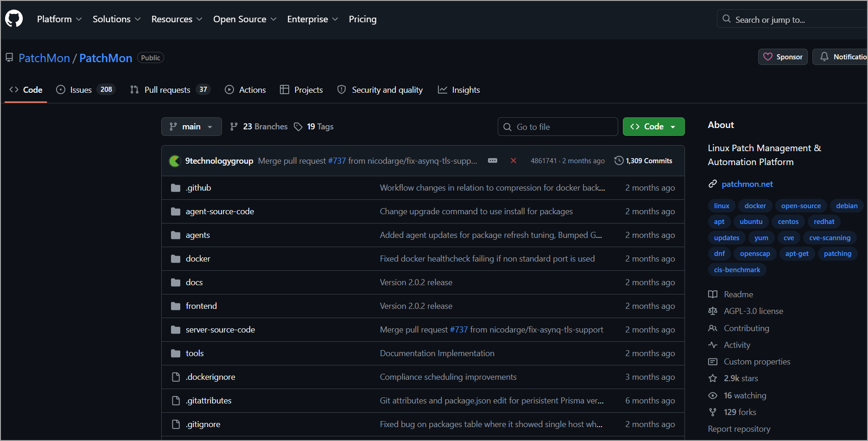Switch to the Issues tab
Viewport: 868px width, 441px height.
pos(85,89)
